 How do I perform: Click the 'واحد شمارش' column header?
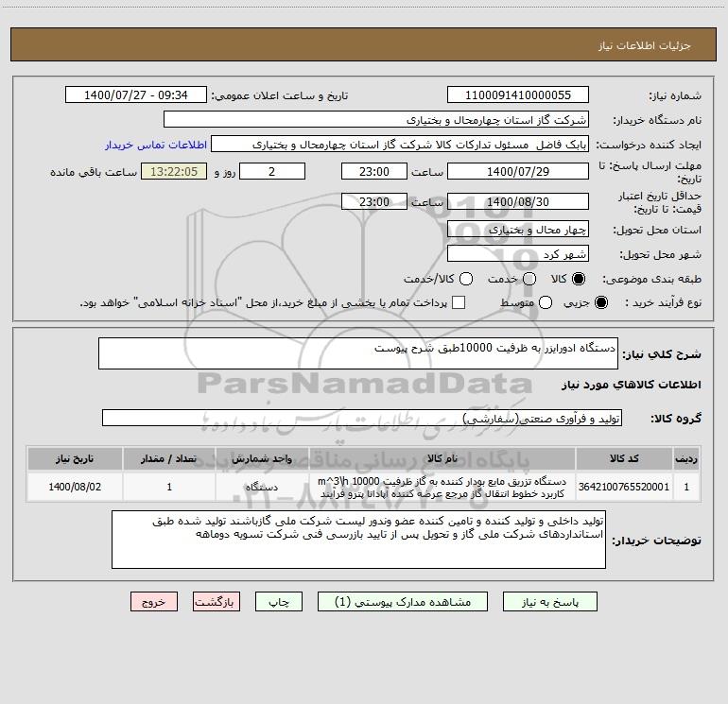pos(262,458)
